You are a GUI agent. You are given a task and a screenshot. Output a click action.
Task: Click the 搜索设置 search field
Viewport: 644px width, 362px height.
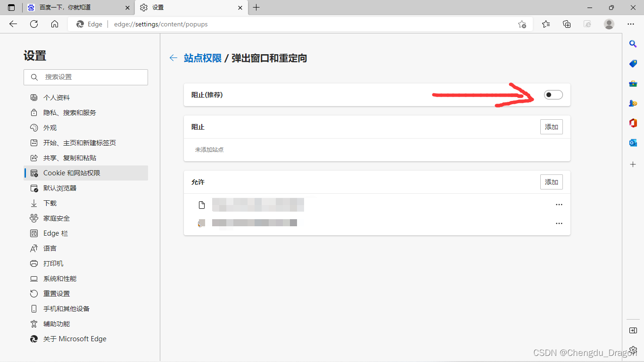click(85, 77)
